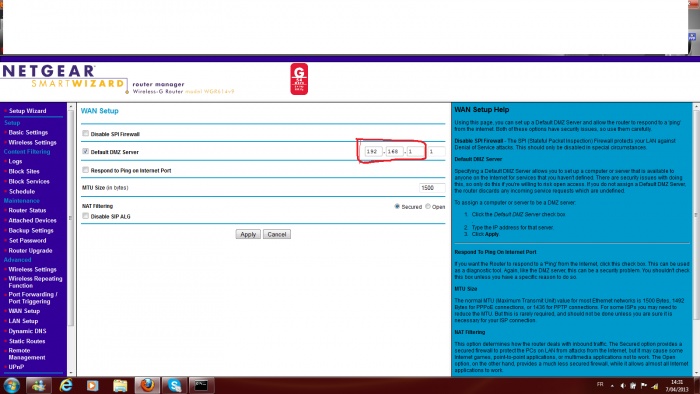Viewport: 700px width, 394px height.
Task: Go to Attached Devices in sidebar
Action: click(32, 220)
